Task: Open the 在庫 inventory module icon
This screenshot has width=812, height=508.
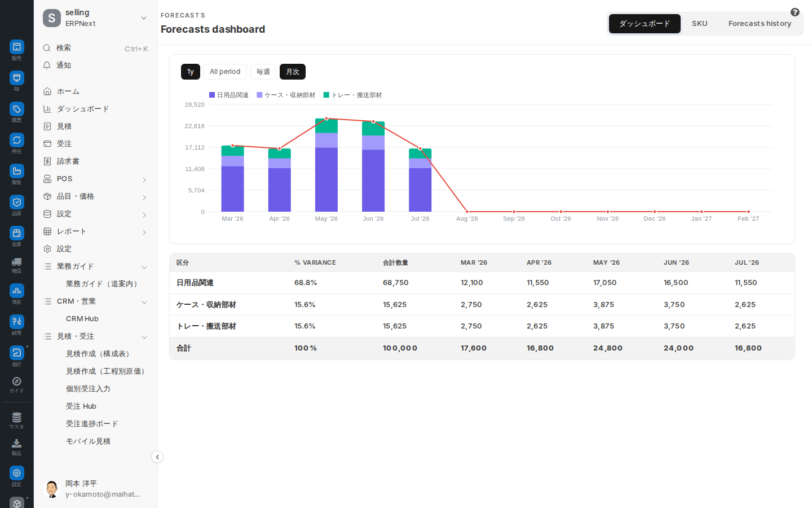Action: pos(17,233)
